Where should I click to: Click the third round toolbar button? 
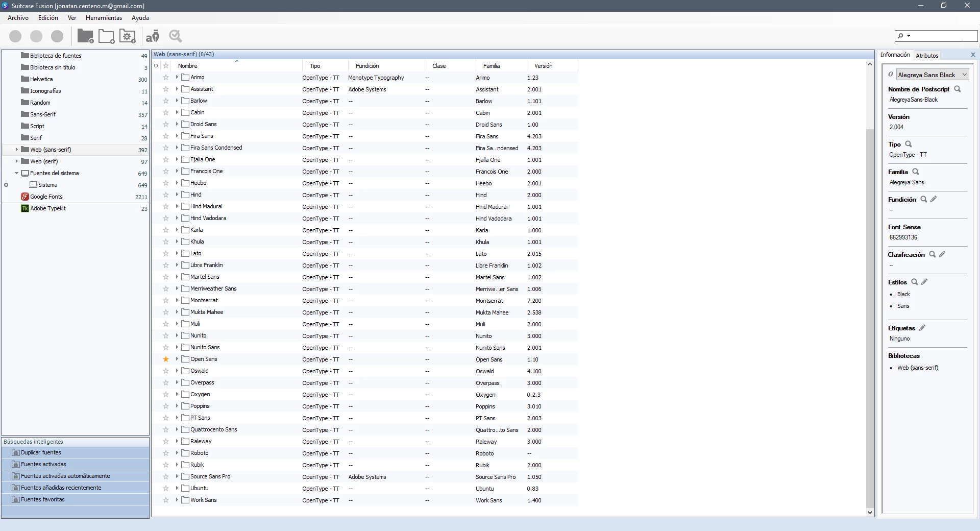[x=57, y=36]
